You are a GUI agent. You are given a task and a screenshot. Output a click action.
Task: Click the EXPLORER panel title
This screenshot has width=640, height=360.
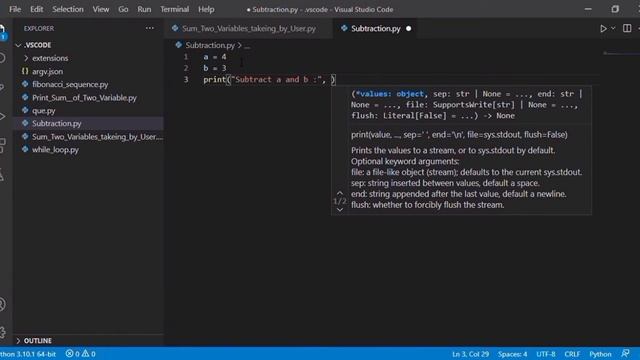[x=39, y=29]
